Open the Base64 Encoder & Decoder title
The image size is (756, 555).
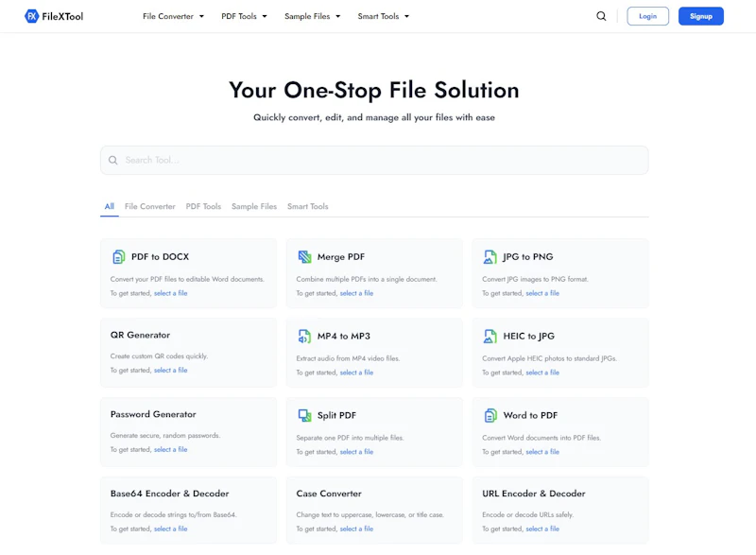click(x=170, y=494)
